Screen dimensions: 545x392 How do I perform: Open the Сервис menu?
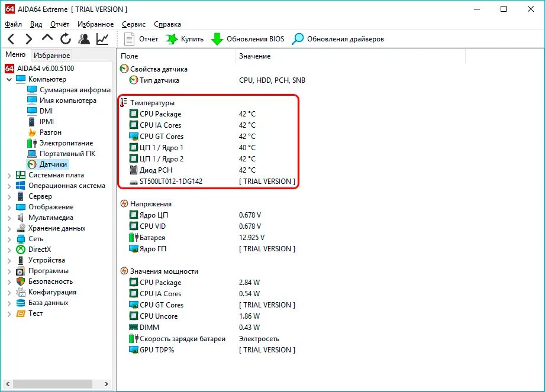(134, 24)
